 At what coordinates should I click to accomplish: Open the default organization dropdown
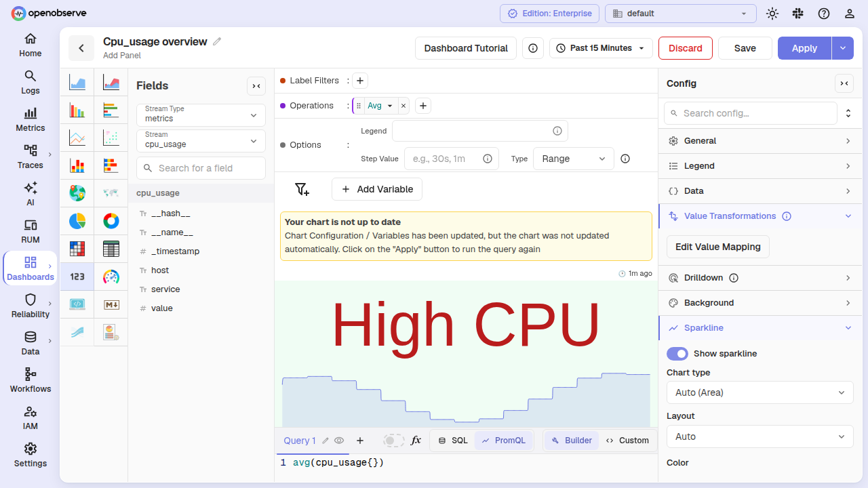click(x=681, y=14)
